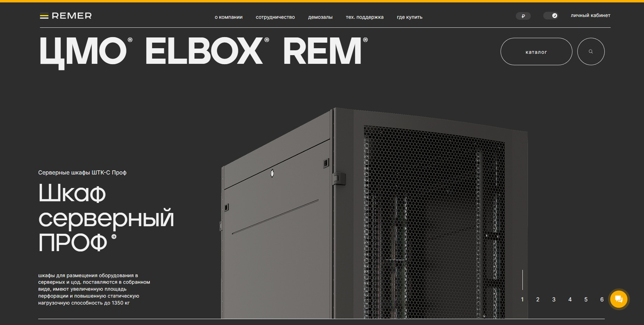Image resolution: width=644 pixels, height=325 pixels.
Task: Go to slide 4
Action: (570, 299)
